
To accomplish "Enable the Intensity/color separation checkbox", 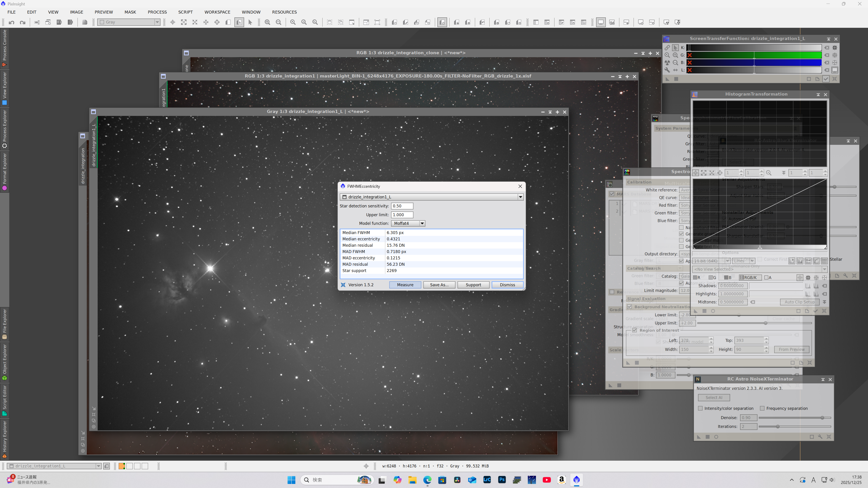I will [x=700, y=408].
